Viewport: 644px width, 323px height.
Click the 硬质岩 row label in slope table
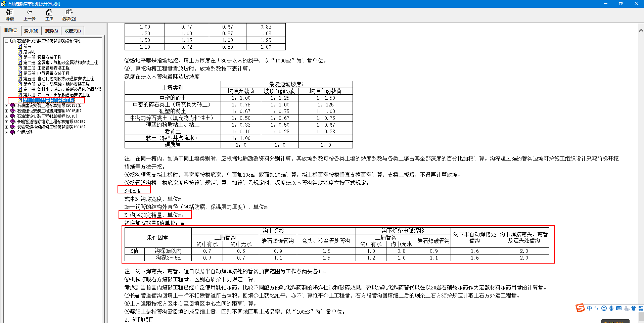click(x=173, y=145)
